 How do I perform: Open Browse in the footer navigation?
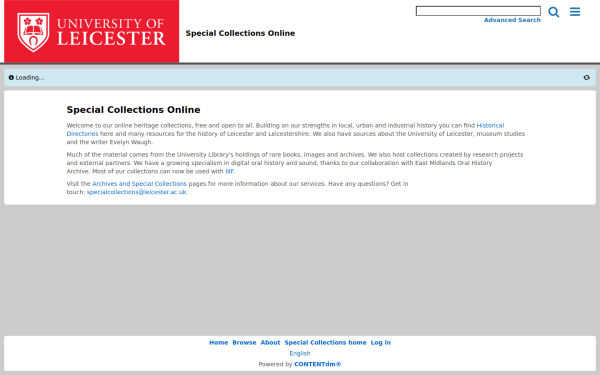[x=244, y=342]
